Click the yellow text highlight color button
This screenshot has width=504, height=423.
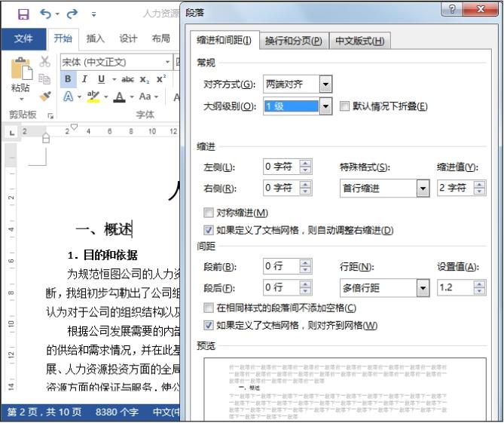click(93, 97)
